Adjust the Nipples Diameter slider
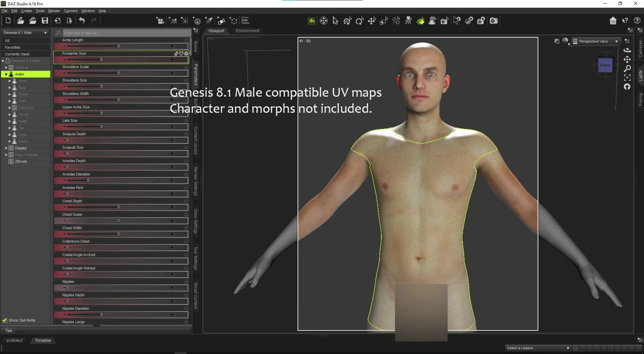644x354 pixels. coord(121,315)
